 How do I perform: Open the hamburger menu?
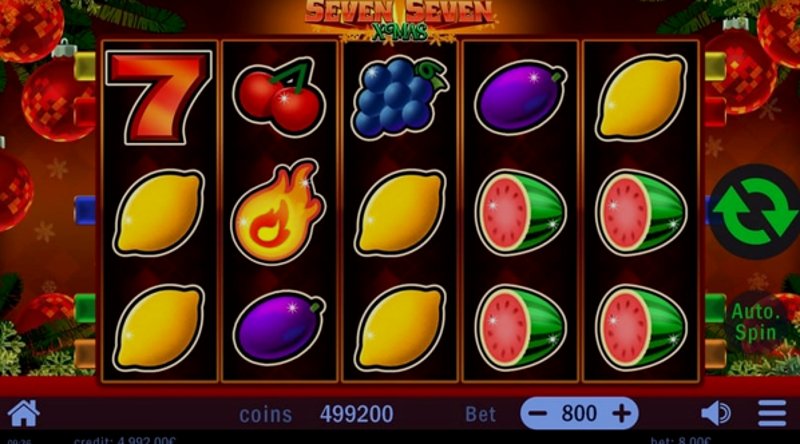pyautogui.click(x=772, y=413)
